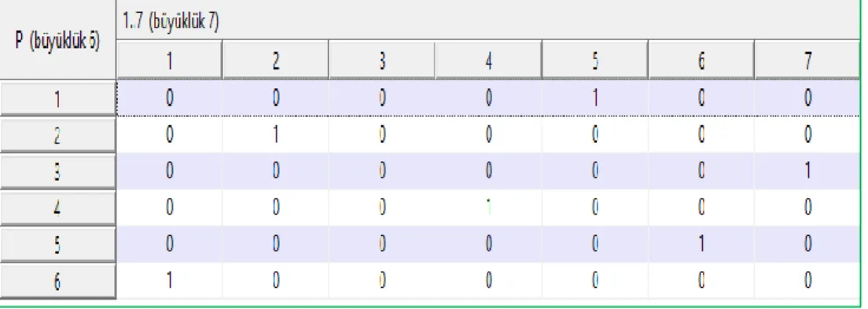
Task: Select cell at row 4, column 2
Action: click(275, 208)
